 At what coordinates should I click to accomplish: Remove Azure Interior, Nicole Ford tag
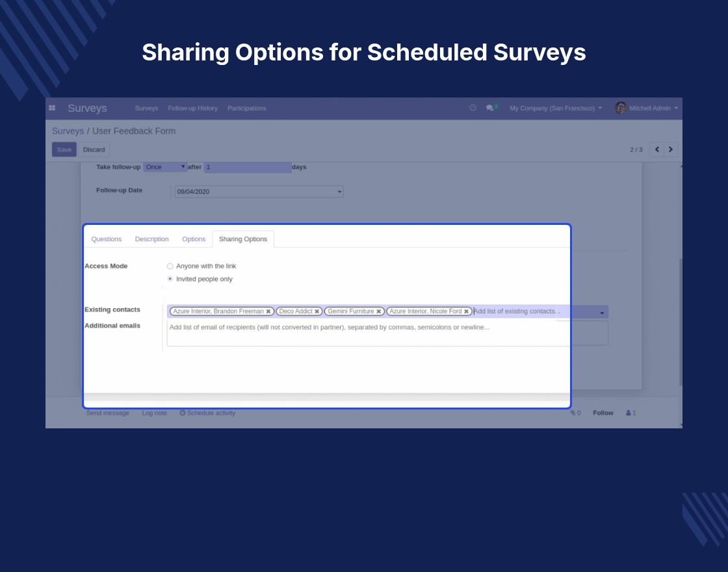(467, 311)
